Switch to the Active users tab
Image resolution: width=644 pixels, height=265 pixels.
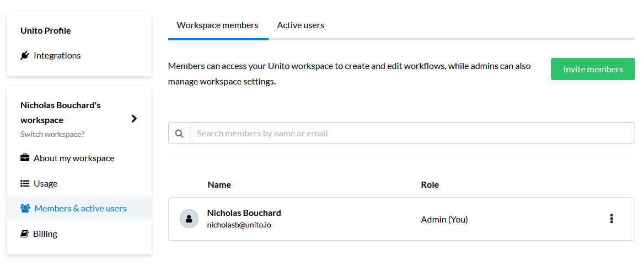pos(300,25)
